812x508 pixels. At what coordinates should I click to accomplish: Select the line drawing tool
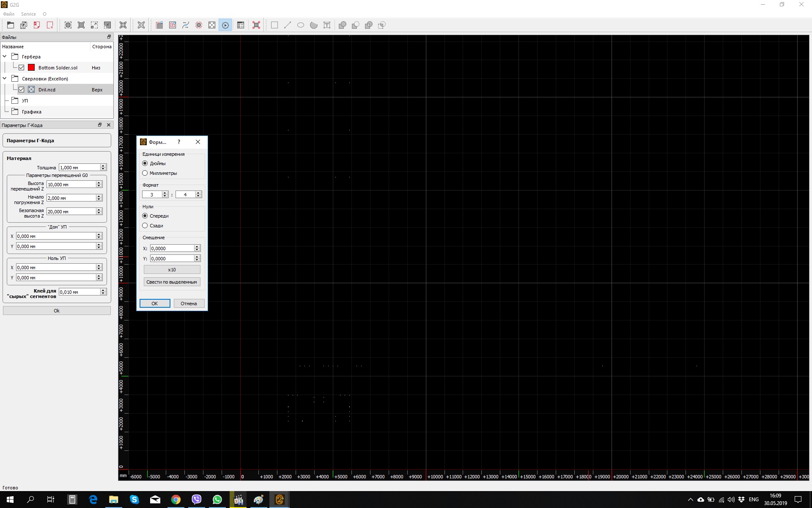[288, 25]
